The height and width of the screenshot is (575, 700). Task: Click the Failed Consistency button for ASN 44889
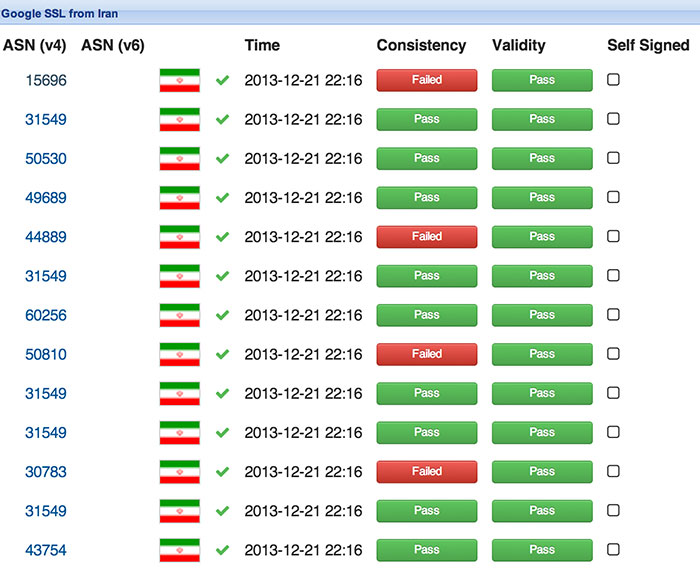427,237
